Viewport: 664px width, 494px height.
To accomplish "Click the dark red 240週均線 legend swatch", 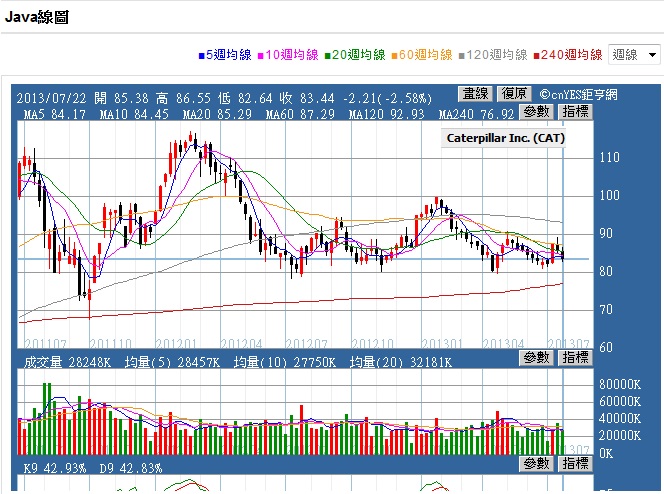I will pyautogui.click(x=536, y=55).
